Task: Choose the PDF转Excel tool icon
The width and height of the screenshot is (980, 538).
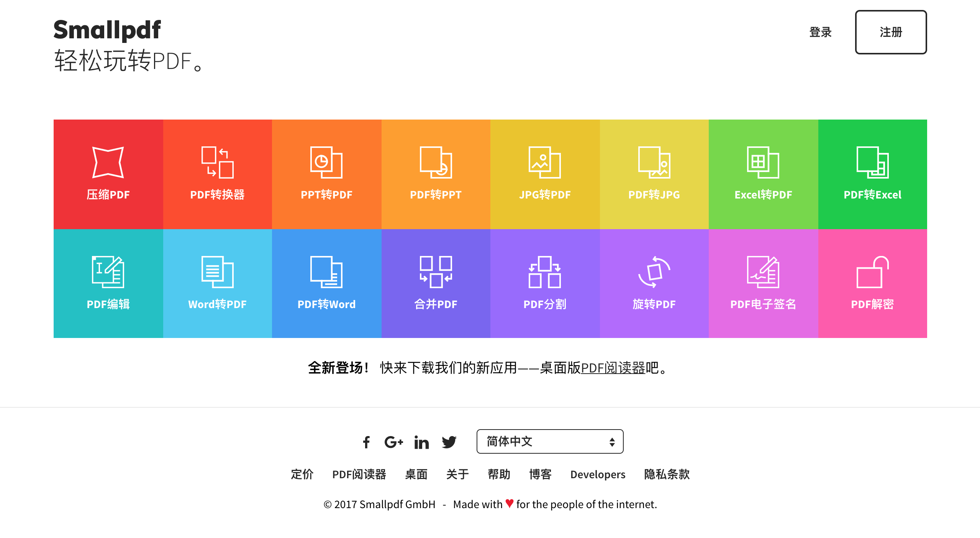Action: pos(873,162)
